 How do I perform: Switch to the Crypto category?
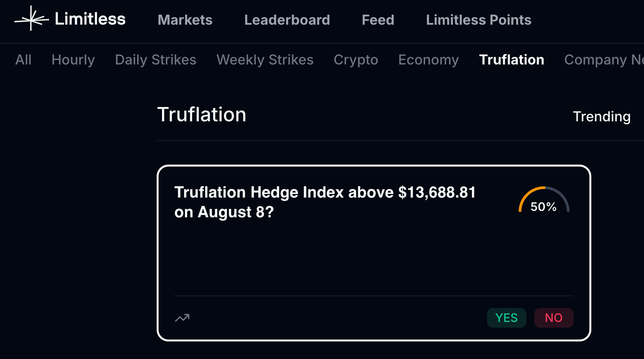[x=356, y=60]
